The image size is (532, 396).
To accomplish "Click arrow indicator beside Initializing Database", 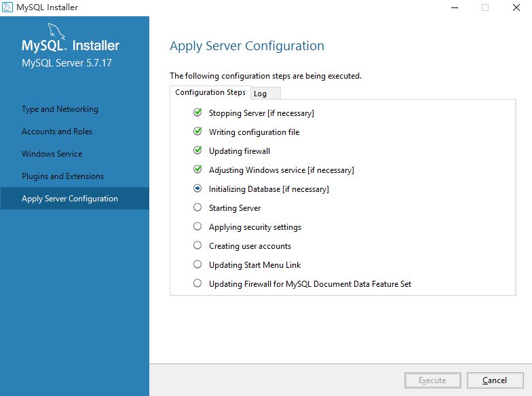I will coord(197,189).
